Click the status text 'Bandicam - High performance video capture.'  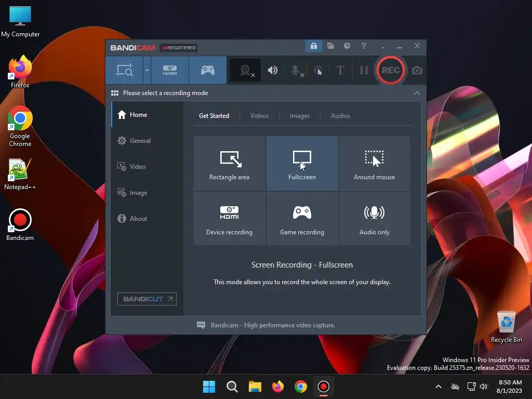pyautogui.click(x=273, y=325)
